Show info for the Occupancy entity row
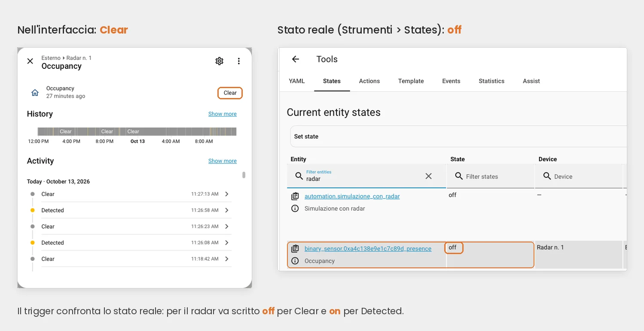 click(x=295, y=261)
